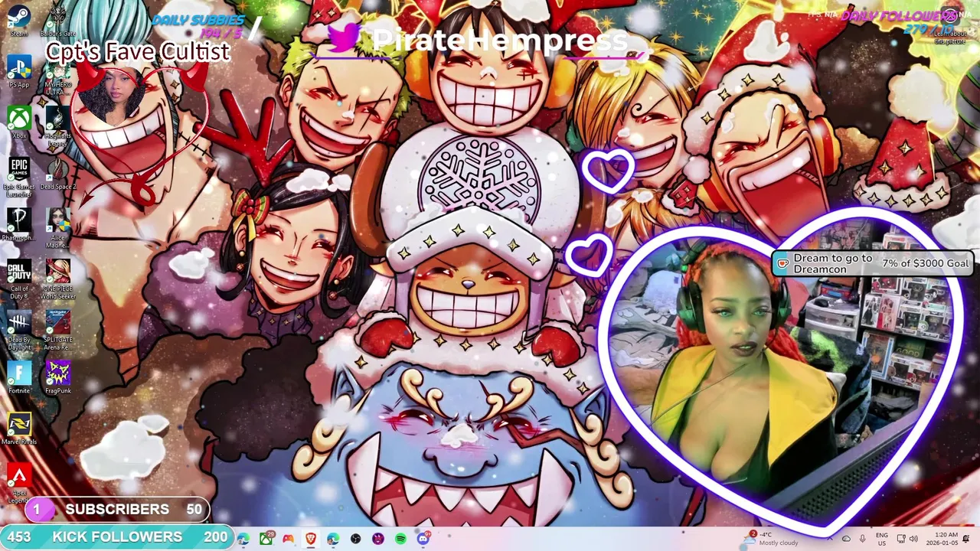Switch to OBS Studio in the taskbar
980x551 pixels.
tap(356, 539)
